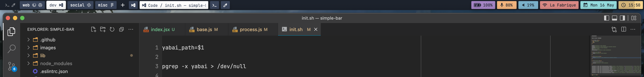This screenshot has height=77, width=644.
Task: Open the Explorer view in activity bar
Action: [11, 31]
